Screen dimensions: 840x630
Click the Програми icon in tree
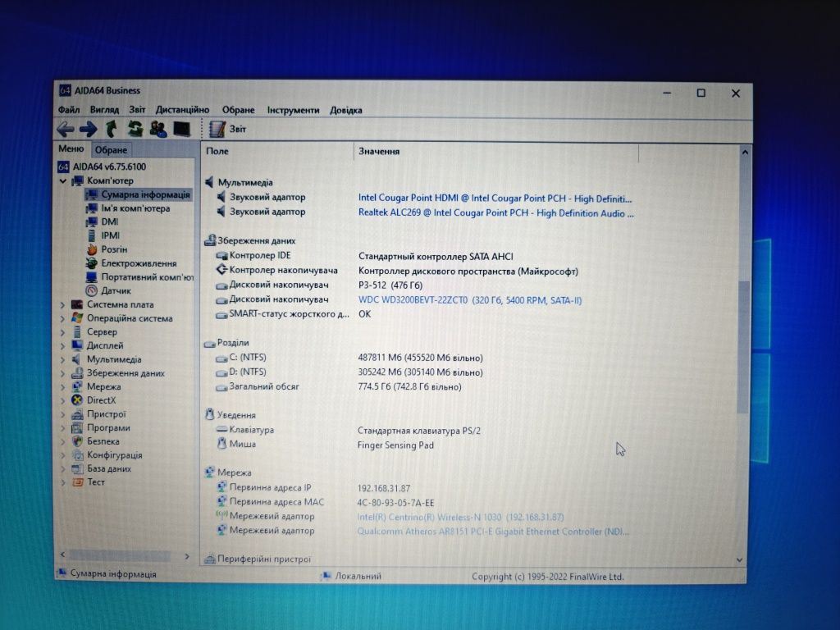pos(77,428)
